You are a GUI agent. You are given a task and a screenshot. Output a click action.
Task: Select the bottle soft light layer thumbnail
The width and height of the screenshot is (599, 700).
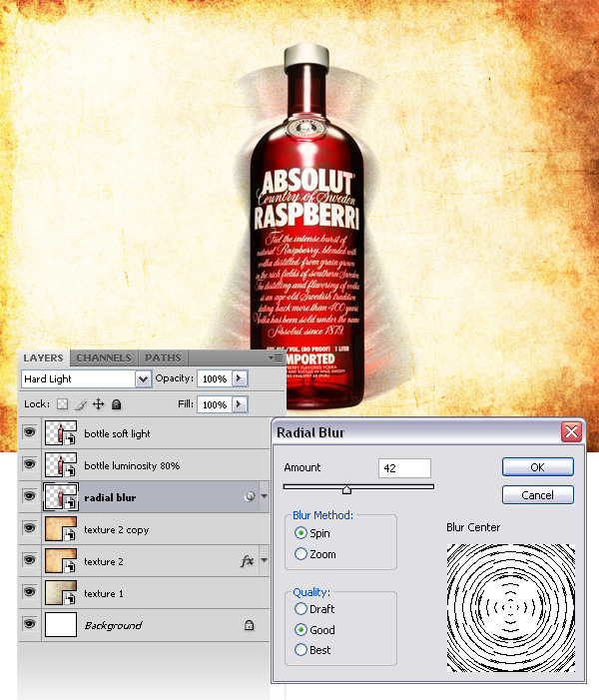coord(61,432)
